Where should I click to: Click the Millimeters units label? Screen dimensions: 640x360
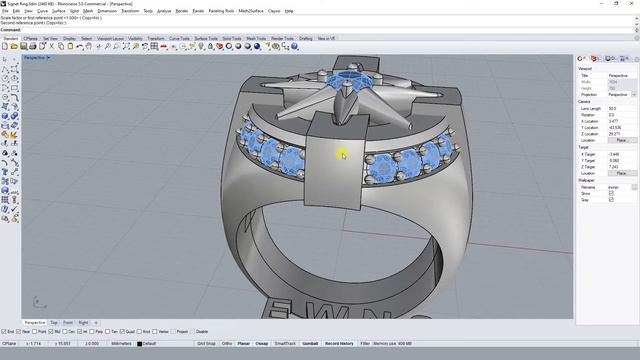[122, 344]
